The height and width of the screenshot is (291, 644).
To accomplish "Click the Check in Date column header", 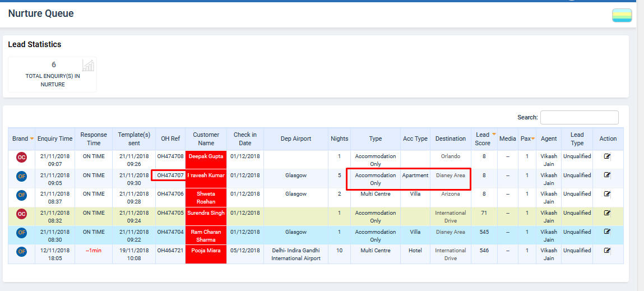I will click(x=245, y=139).
